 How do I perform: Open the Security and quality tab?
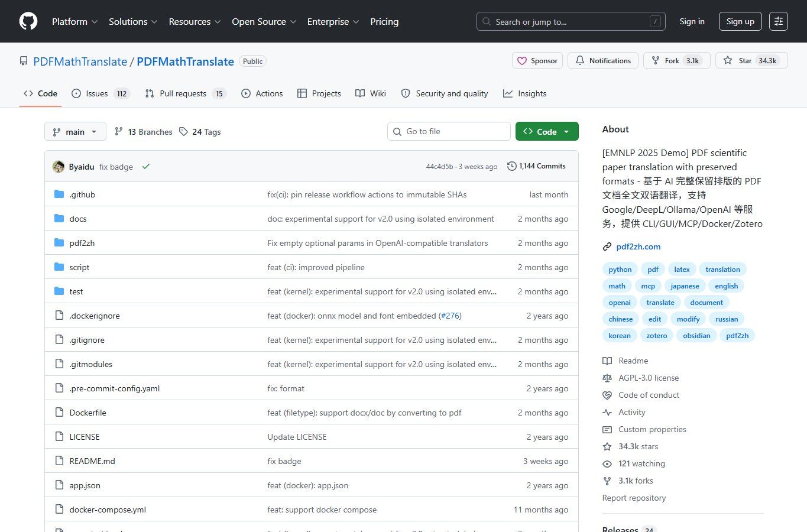pyautogui.click(x=445, y=93)
